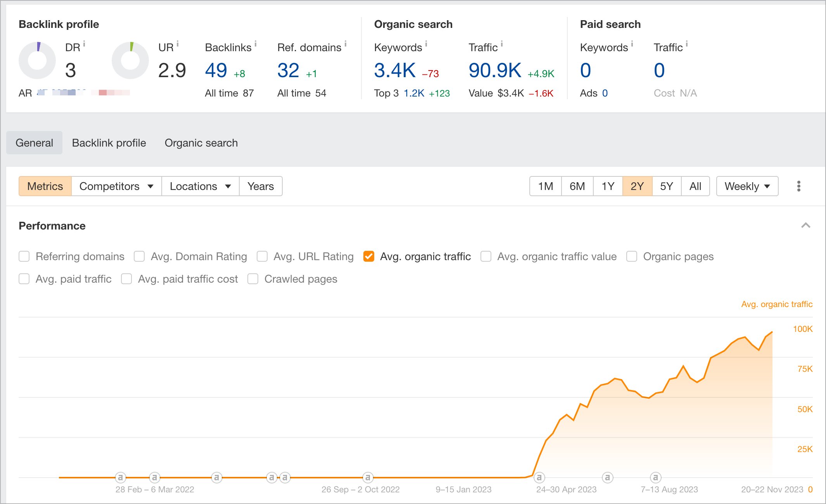Enable the Avg. paid traffic checkbox
This screenshot has height=504, width=826.
[x=24, y=279]
